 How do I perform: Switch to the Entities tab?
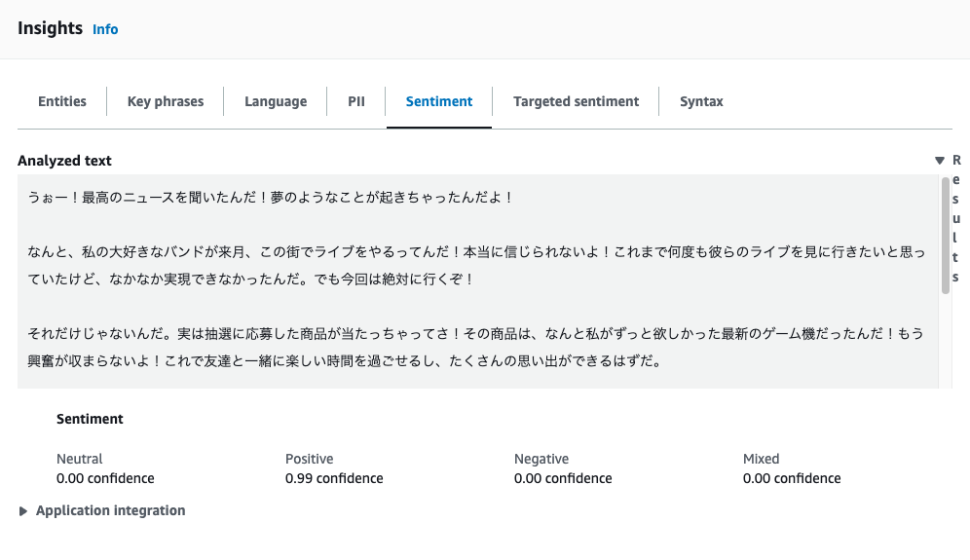[x=62, y=101]
